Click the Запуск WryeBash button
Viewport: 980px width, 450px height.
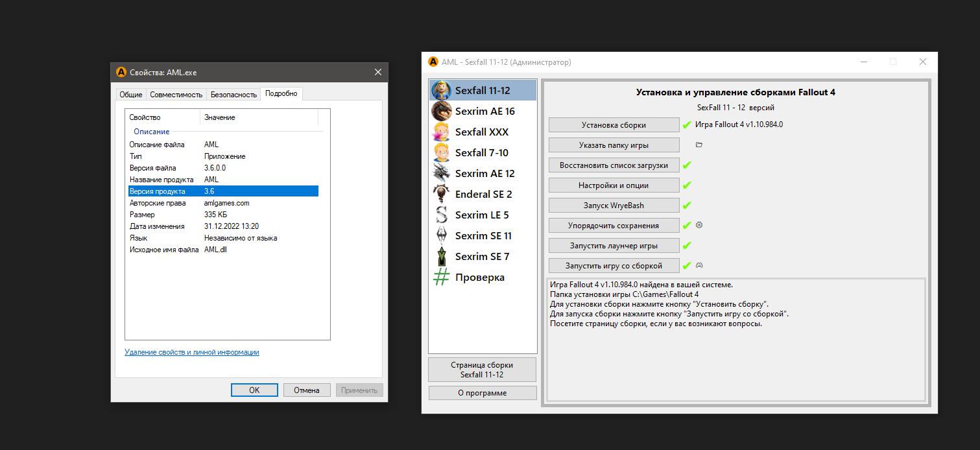pyautogui.click(x=614, y=206)
